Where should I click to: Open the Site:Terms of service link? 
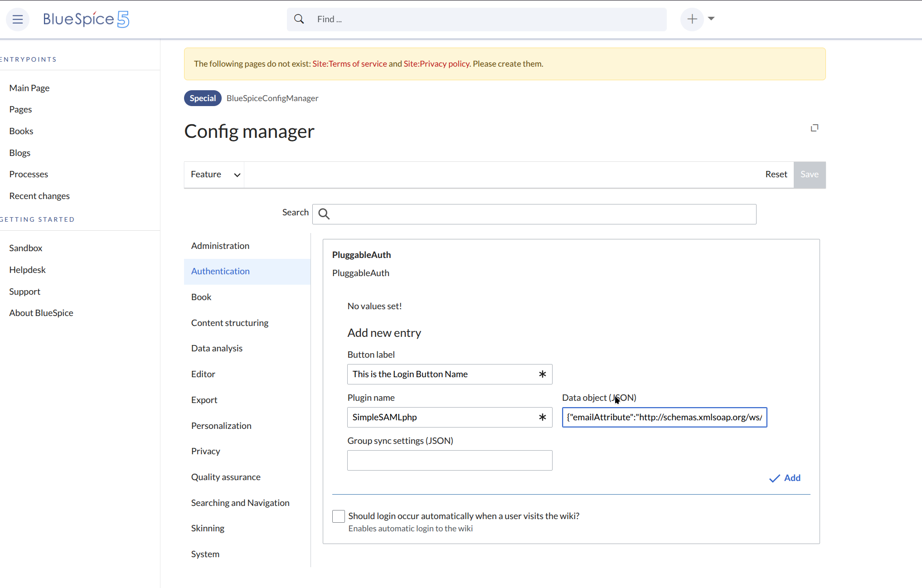coord(349,64)
